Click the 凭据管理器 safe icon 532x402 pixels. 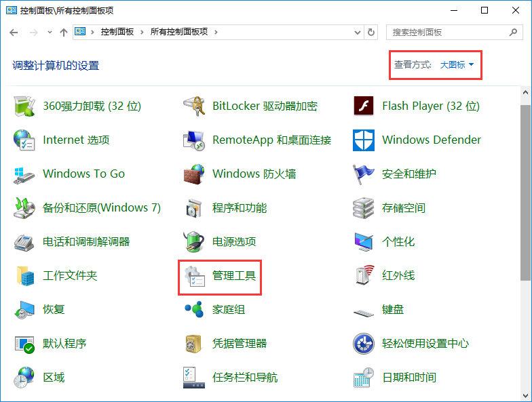click(194, 344)
